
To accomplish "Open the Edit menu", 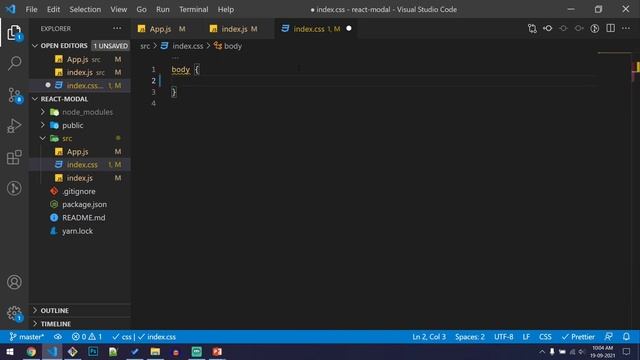I will coord(53,9).
